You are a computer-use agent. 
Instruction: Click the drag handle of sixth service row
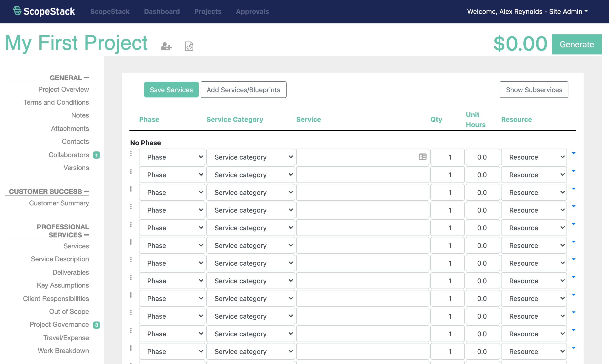131,242
